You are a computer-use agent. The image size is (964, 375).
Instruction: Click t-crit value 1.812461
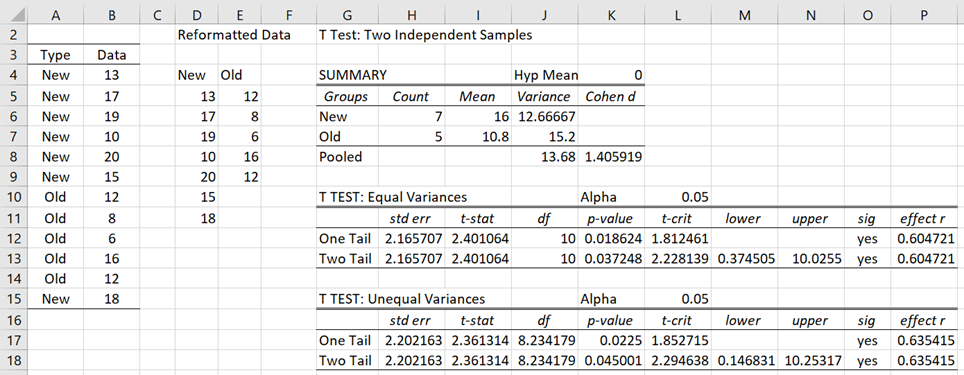click(678, 239)
